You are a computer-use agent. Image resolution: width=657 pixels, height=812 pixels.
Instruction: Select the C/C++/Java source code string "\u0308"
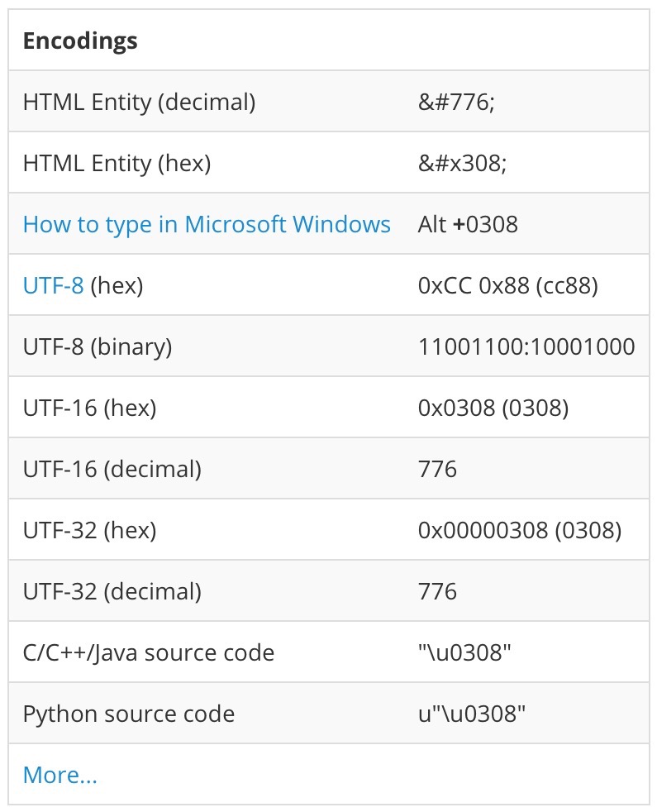(x=464, y=652)
